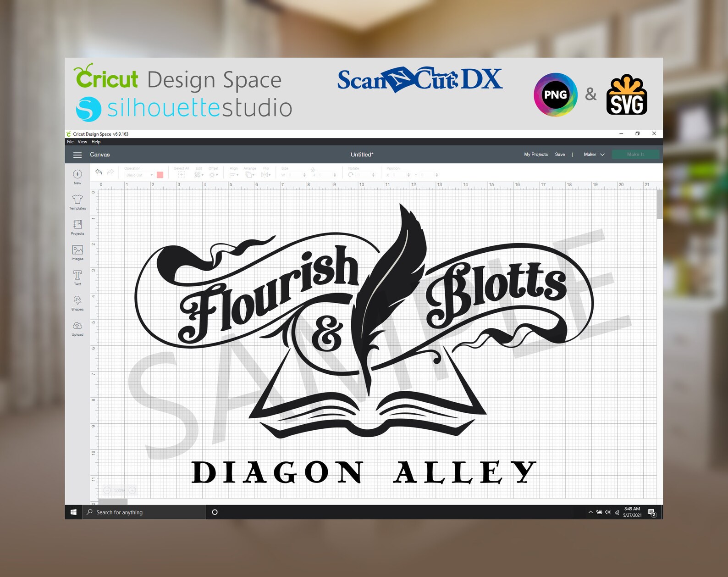Click the Rotate icon

click(351, 175)
